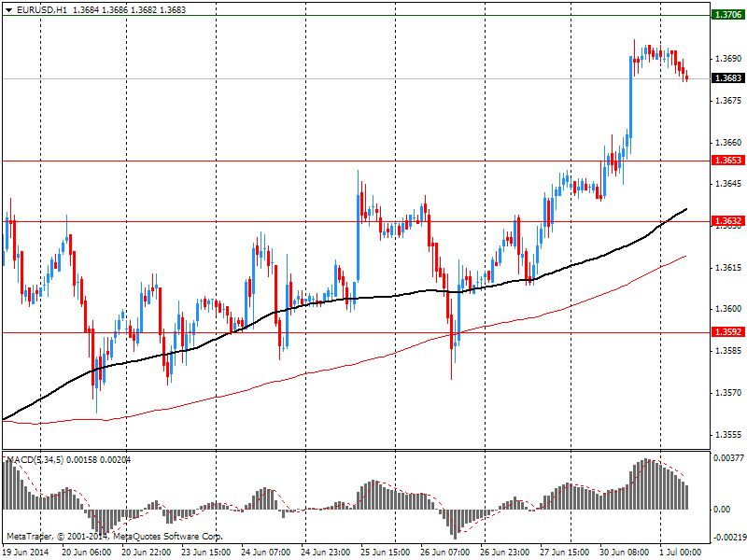Click the 30 Jun 08:00 time label
The height and width of the screenshot is (560, 747).
pyautogui.click(x=624, y=552)
